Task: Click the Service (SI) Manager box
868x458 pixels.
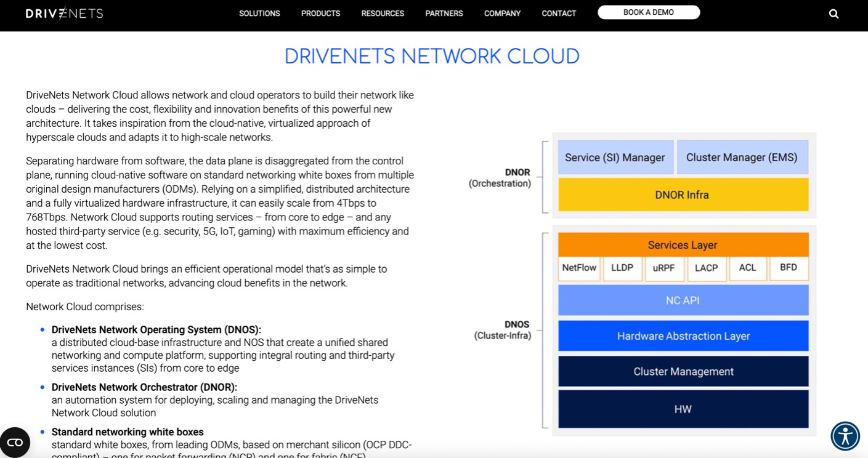Action: (x=615, y=158)
